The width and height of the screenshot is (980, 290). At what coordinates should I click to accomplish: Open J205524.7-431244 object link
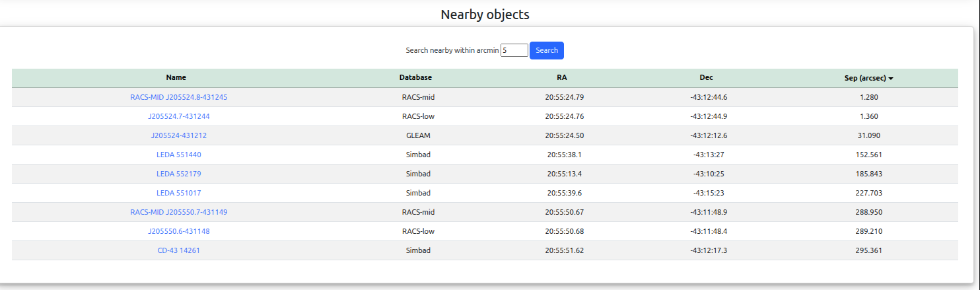point(179,116)
